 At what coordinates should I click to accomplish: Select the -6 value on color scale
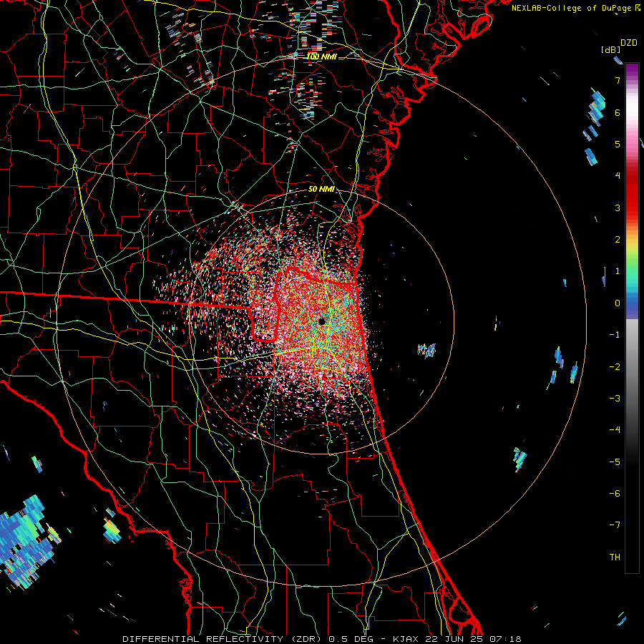[x=615, y=493]
